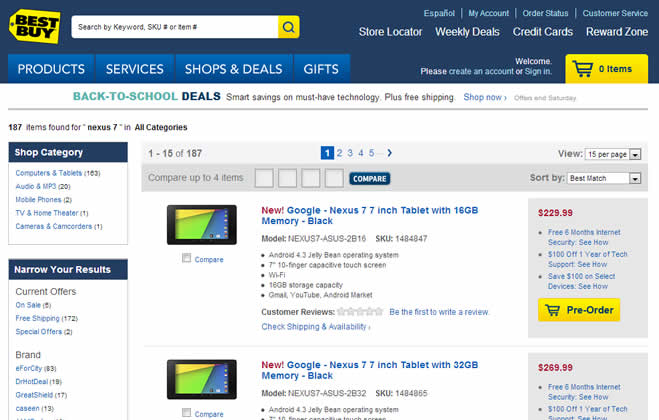Image resolution: width=659 pixels, height=420 pixels.
Task: Click the $229.99 price text
Action: pos(555,213)
